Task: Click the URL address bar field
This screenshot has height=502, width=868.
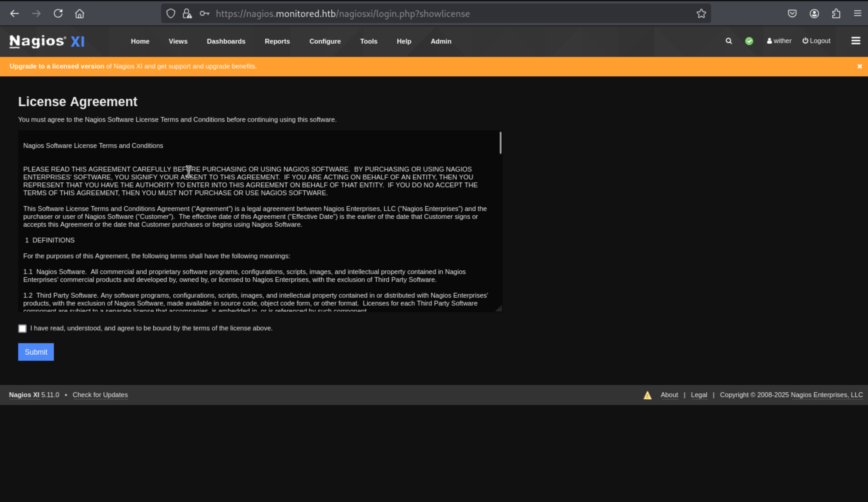Action: point(413,14)
